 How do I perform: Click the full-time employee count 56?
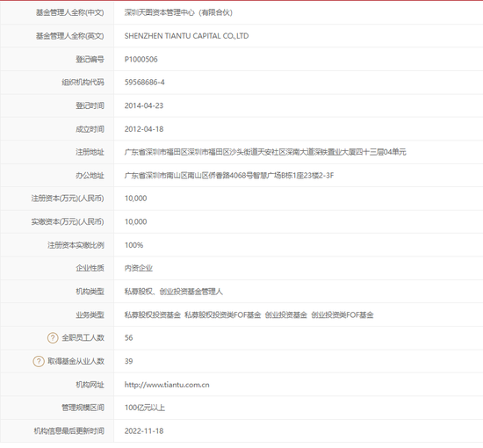coord(128,338)
